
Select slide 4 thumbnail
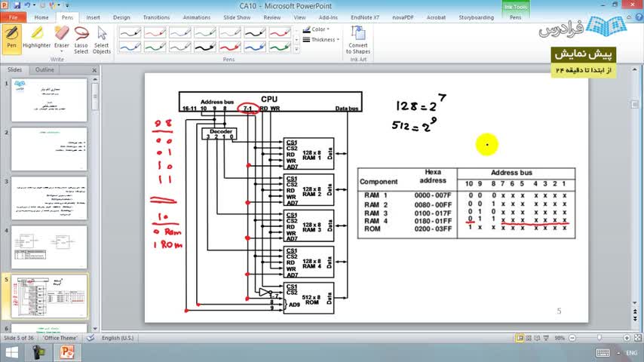(x=49, y=247)
